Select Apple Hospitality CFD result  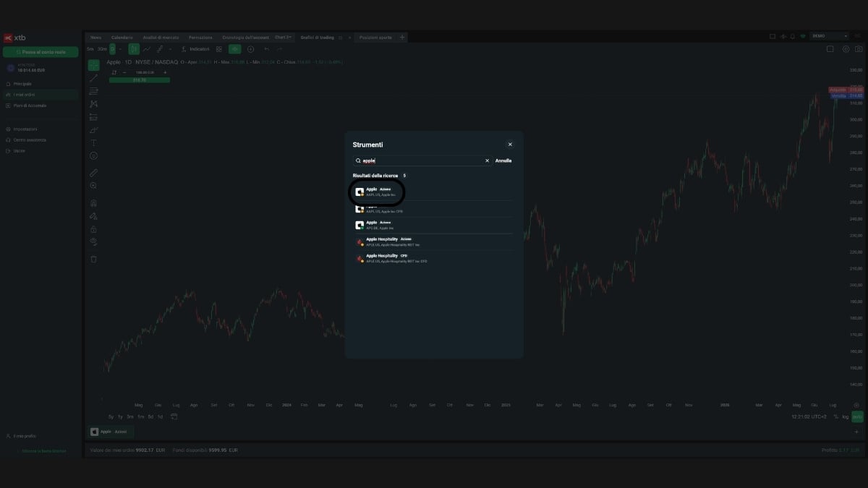[x=433, y=258]
